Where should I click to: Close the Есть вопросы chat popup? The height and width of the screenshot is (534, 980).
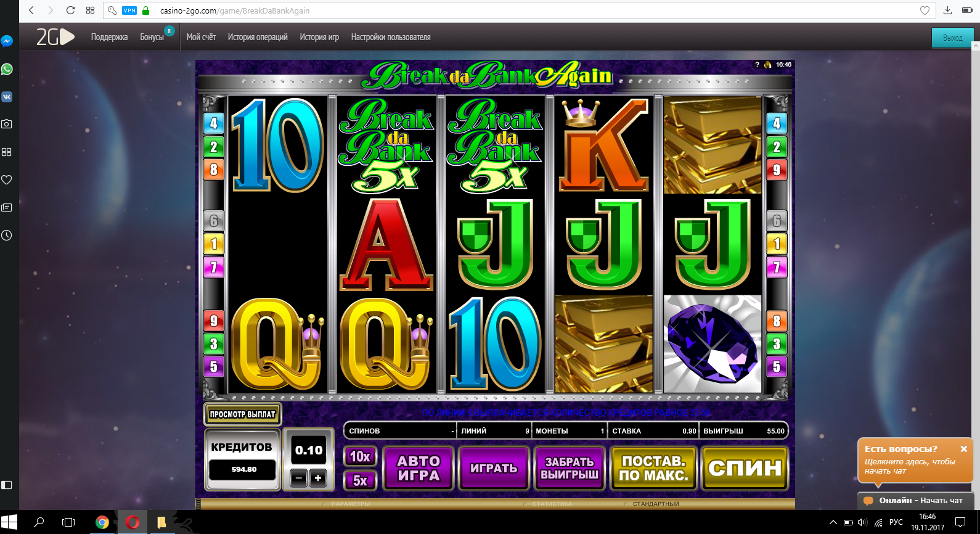tap(964, 449)
